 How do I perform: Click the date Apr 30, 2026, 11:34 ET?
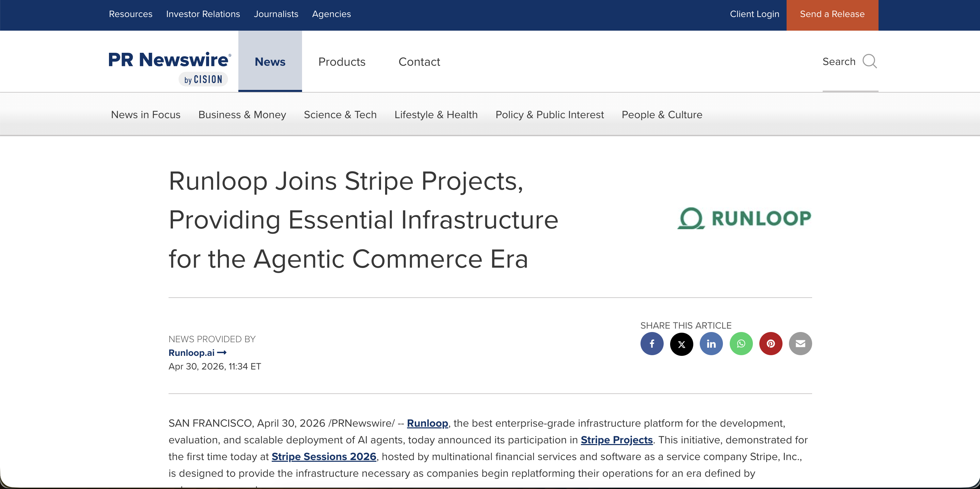point(215,366)
